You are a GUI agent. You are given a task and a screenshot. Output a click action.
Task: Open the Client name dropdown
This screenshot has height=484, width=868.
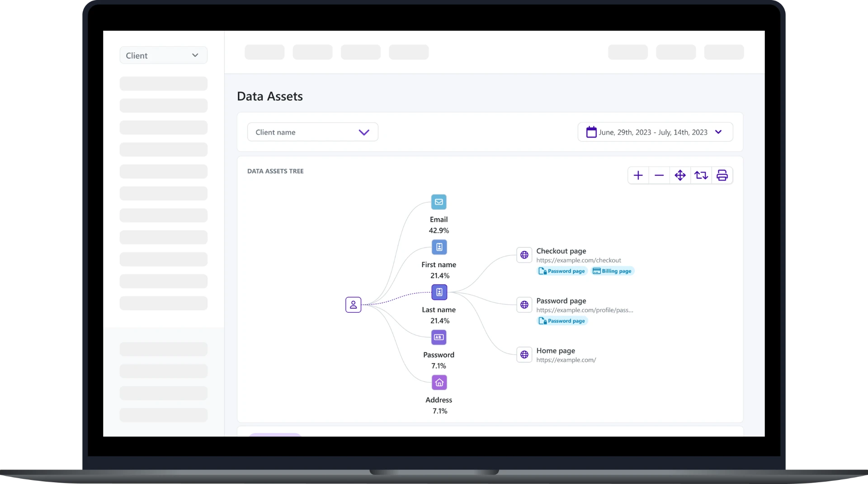[313, 132]
